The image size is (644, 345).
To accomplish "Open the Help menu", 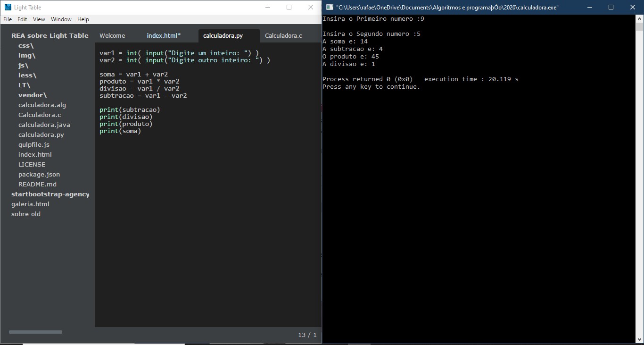I will tap(83, 19).
